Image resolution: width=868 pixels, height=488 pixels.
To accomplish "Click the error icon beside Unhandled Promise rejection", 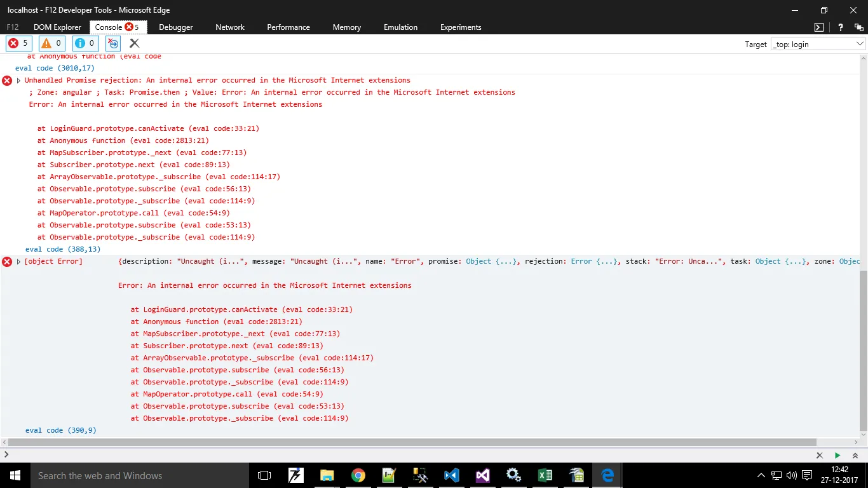I will tap(7, 81).
